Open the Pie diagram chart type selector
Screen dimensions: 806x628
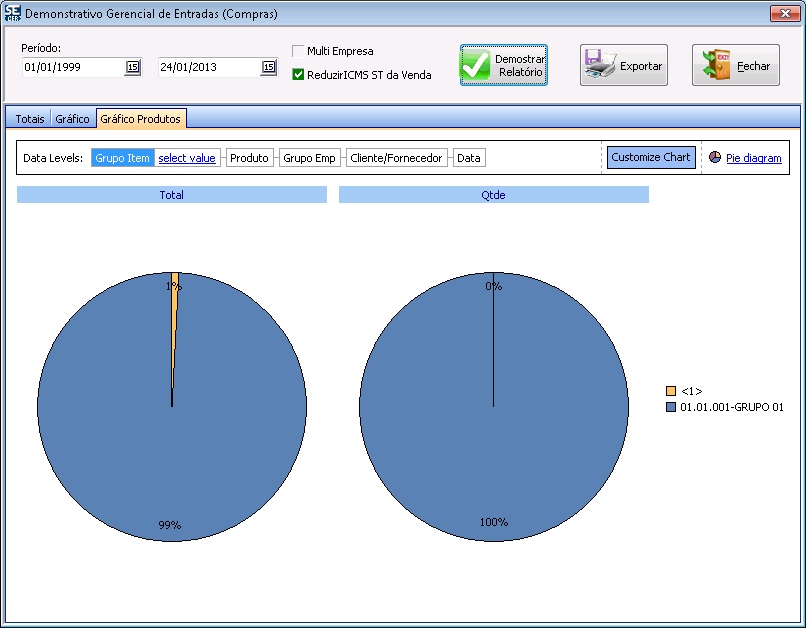[x=753, y=158]
